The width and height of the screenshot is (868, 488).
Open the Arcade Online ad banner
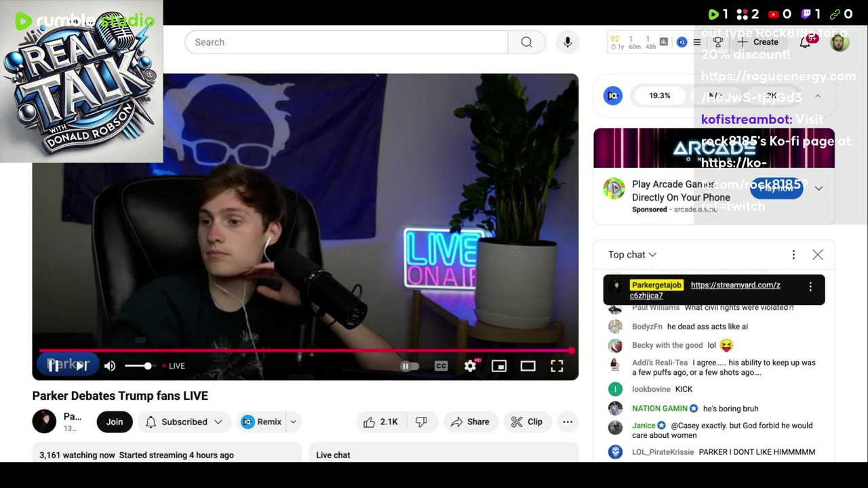coord(714,148)
